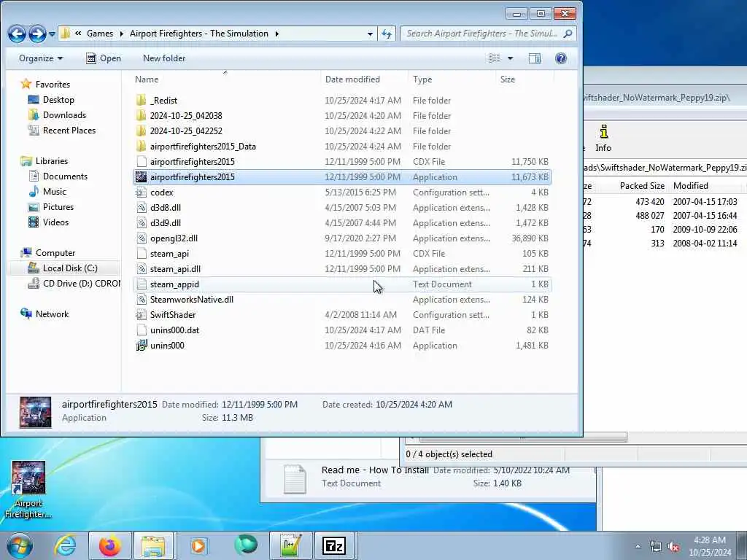Sort files by the Size column
This screenshot has height=560, width=747.
tap(508, 79)
